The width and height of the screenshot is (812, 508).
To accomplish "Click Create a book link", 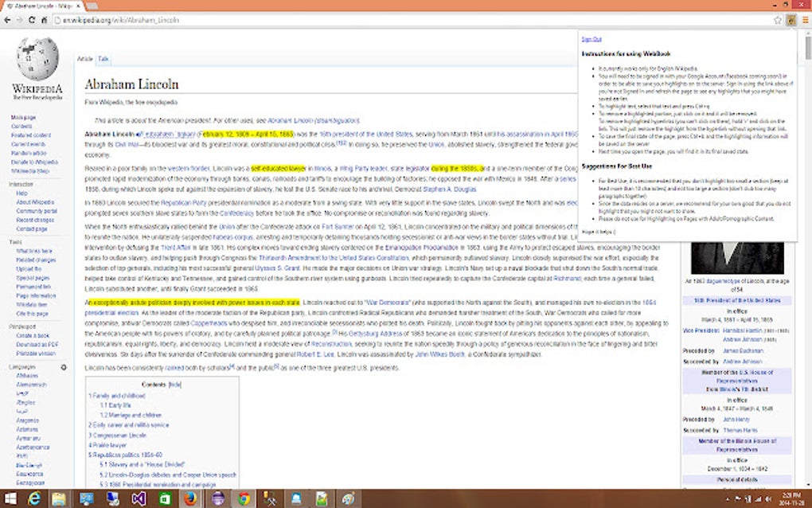I will coord(32,335).
